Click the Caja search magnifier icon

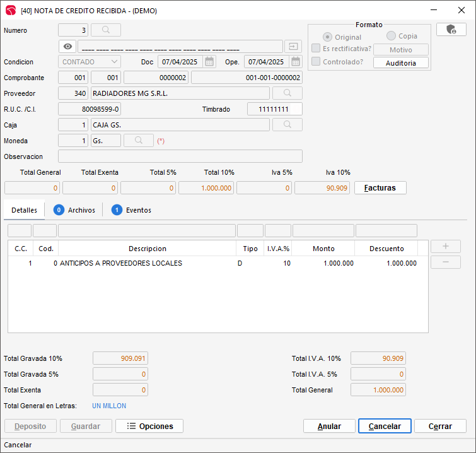coord(287,125)
